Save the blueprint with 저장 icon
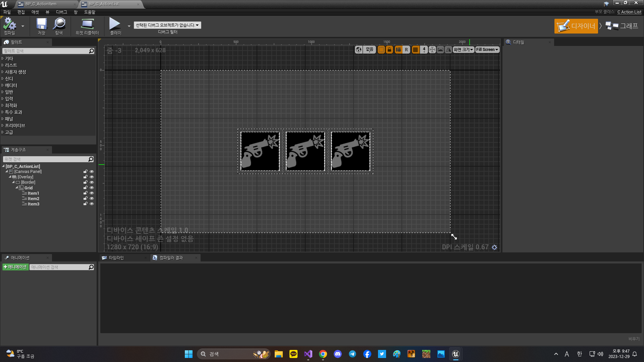Screen dimensions: 644x362 pos(42,25)
